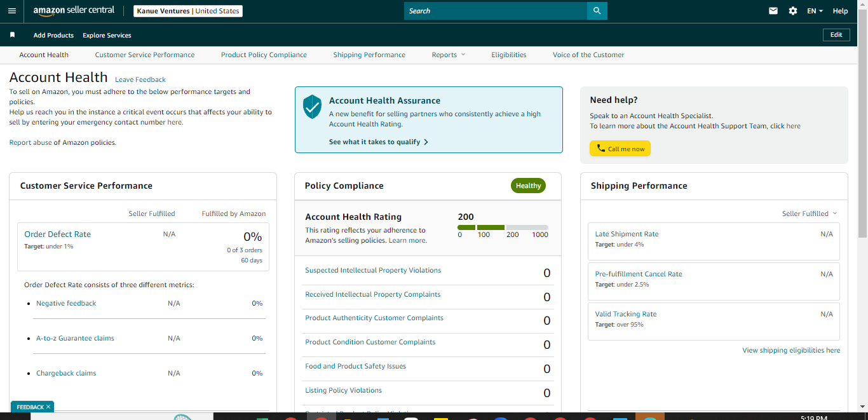
Task: Open the hamburger navigation menu
Action: pos(12,11)
